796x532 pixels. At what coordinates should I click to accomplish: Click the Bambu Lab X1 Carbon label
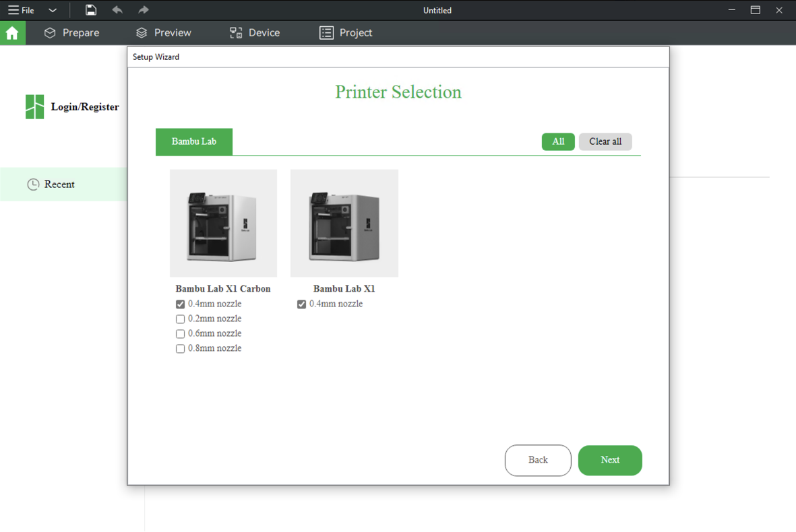click(223, 289)
